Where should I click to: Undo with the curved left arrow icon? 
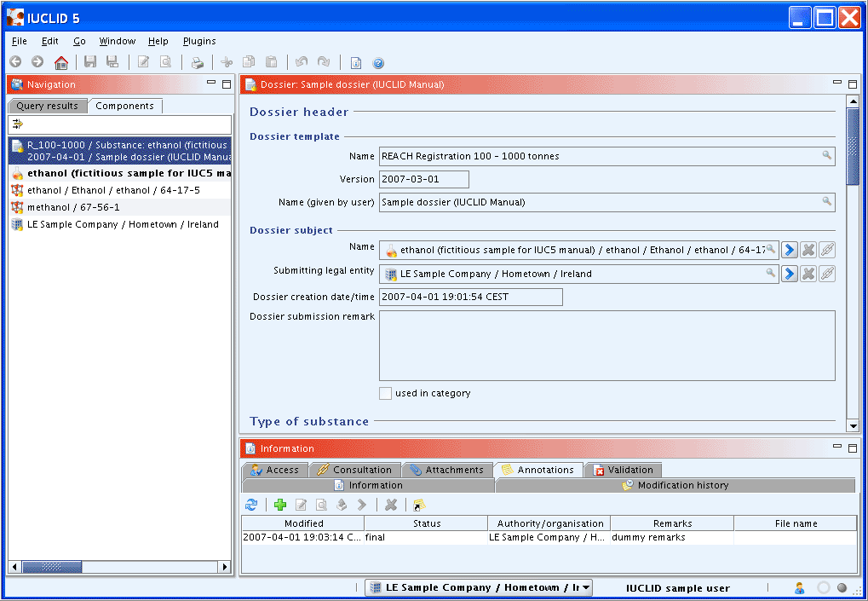point(302,62)
